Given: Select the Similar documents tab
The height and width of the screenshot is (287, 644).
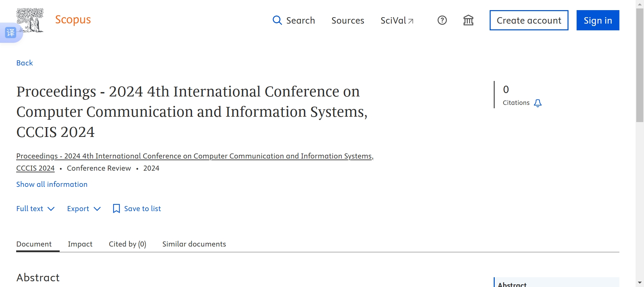Looking at the screenshot, I should [194, 244].
